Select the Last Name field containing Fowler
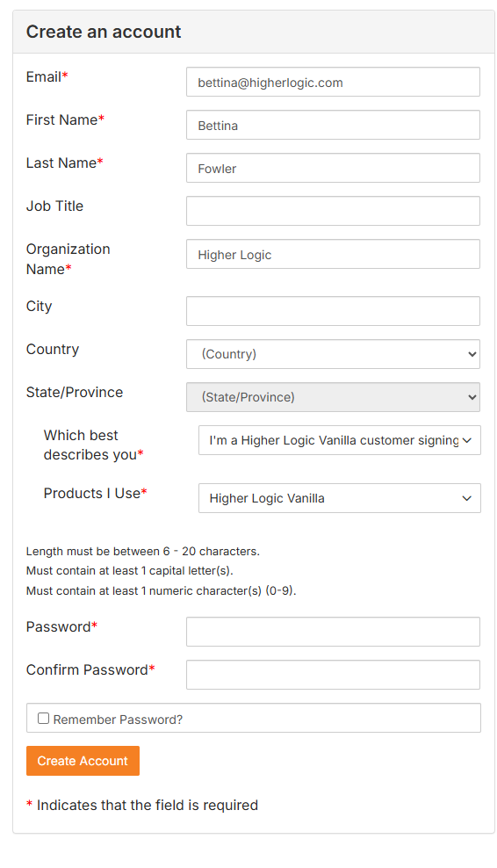497x868 pixels. point(333,169)
